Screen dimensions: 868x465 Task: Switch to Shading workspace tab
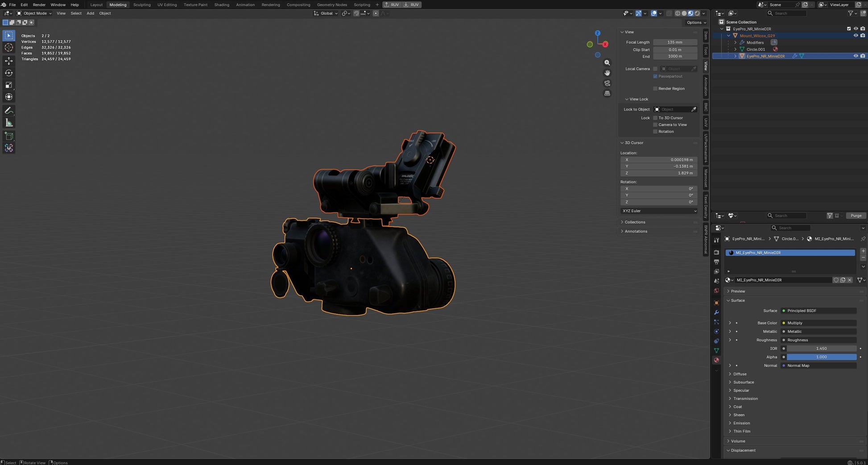click(x=222, y=4)
